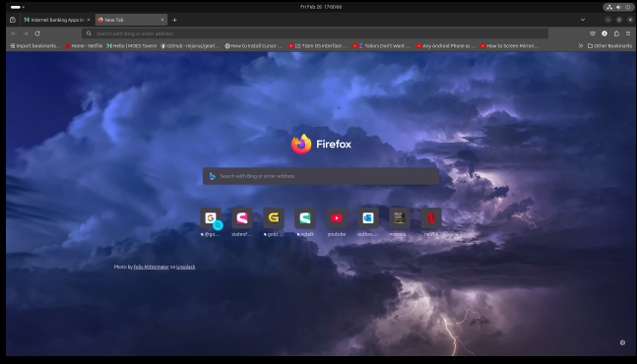Viewport: 637px width, 364px height.
Task: Open the Extensions puzzle icon
Action: 616,33
